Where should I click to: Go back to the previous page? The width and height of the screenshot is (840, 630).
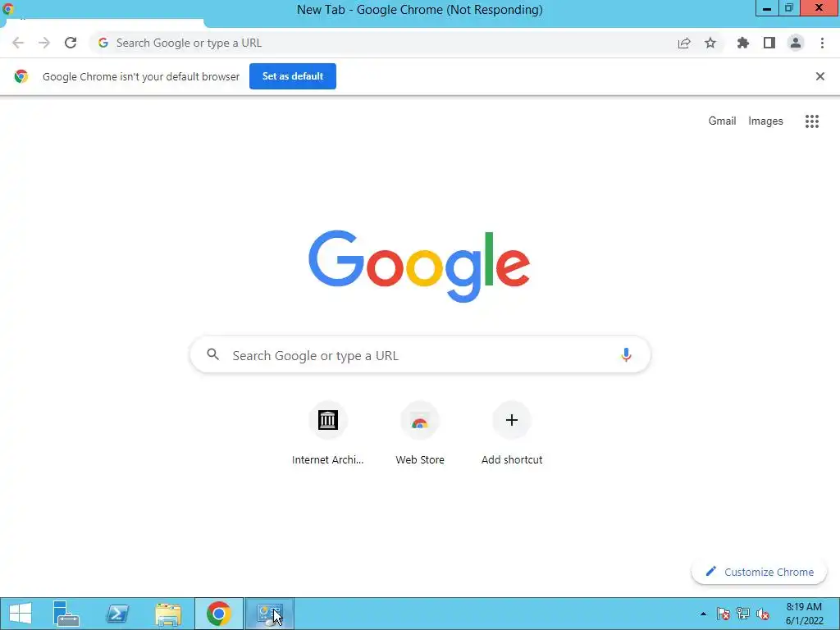pyautogui.click(x=18, y=43)
